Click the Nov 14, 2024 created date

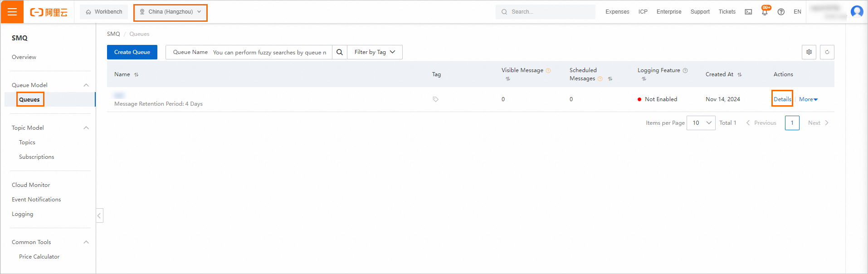click(x=723, y=99)
